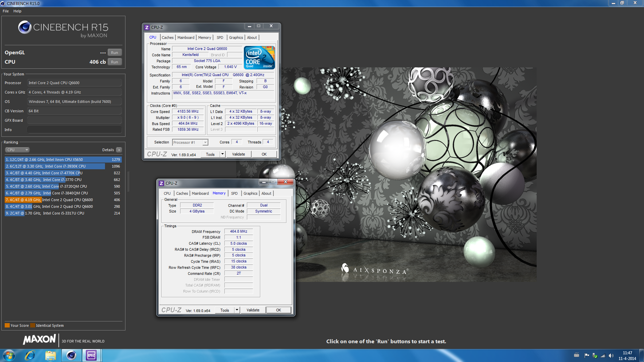Run the OpenGL benchmark
644x362 pixels.
coord(115,53)
